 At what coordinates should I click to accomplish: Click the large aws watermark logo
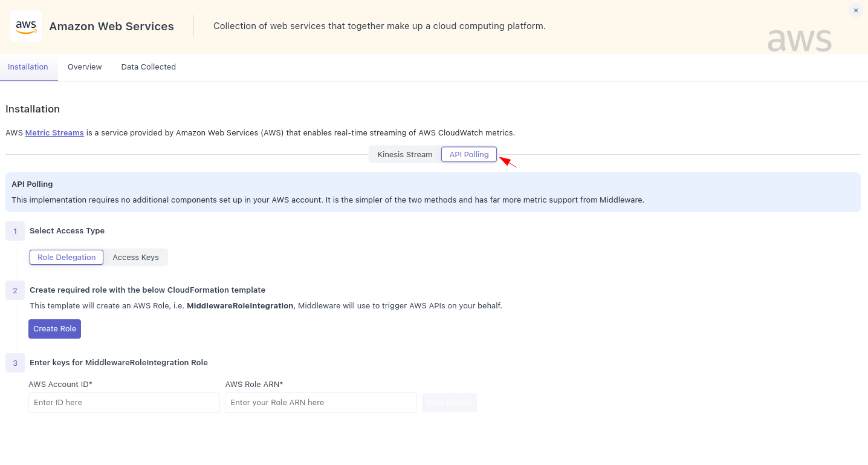tap(799, 40)
